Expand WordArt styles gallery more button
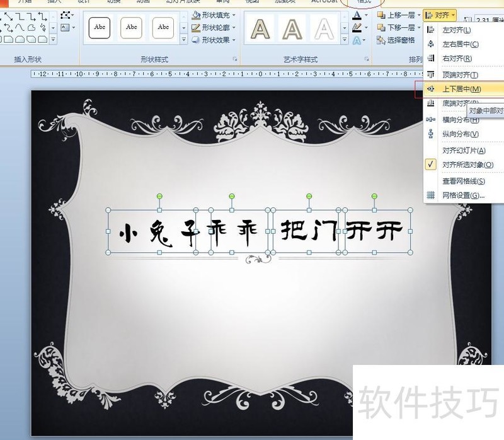 click(344, 40)
